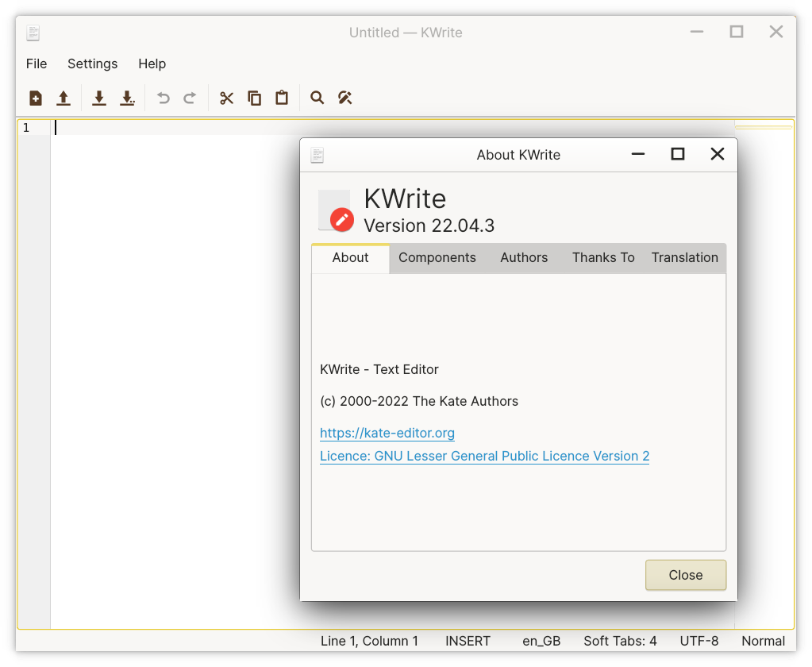Switch to the Translation tab
Screen dimensions: 812x667
point(685,258)
